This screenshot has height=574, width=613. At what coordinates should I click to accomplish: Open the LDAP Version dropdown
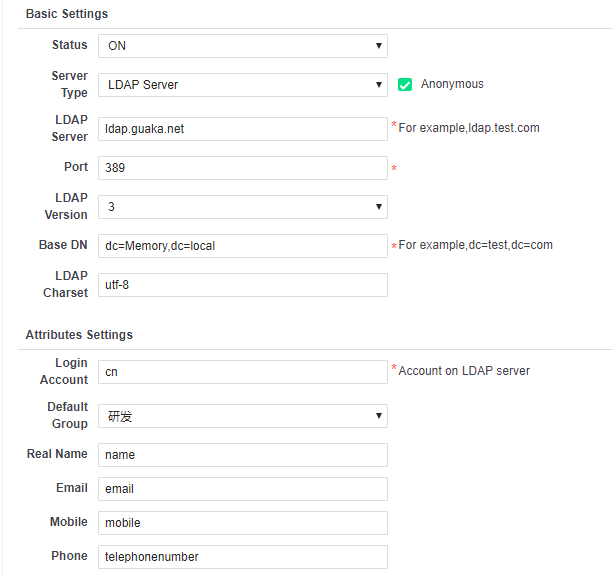(243, 207)
